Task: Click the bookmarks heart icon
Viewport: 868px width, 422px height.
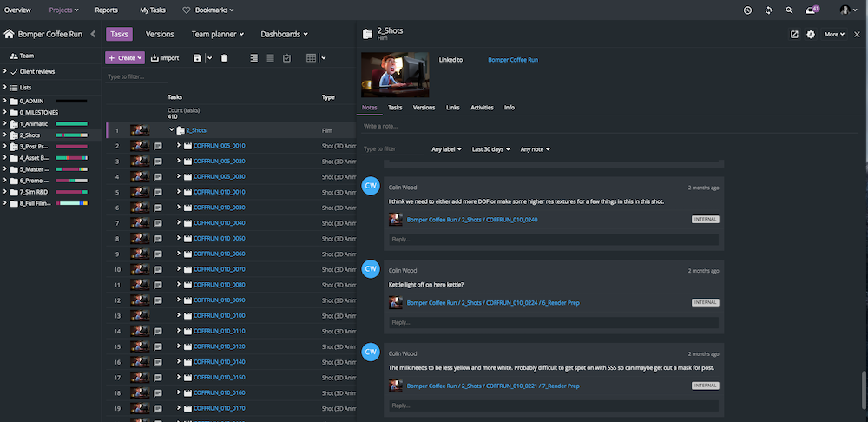Action: (x=186, y=10)
